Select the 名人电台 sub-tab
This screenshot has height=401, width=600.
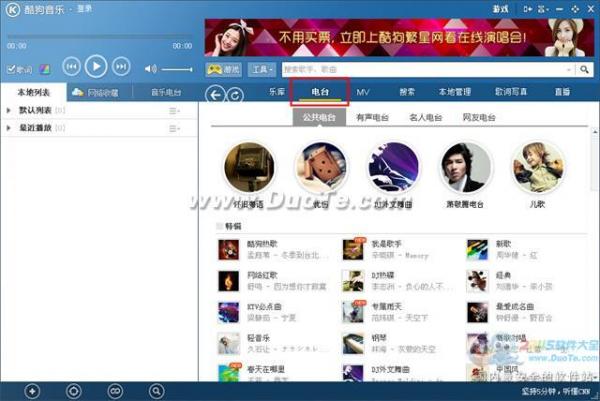426,117
